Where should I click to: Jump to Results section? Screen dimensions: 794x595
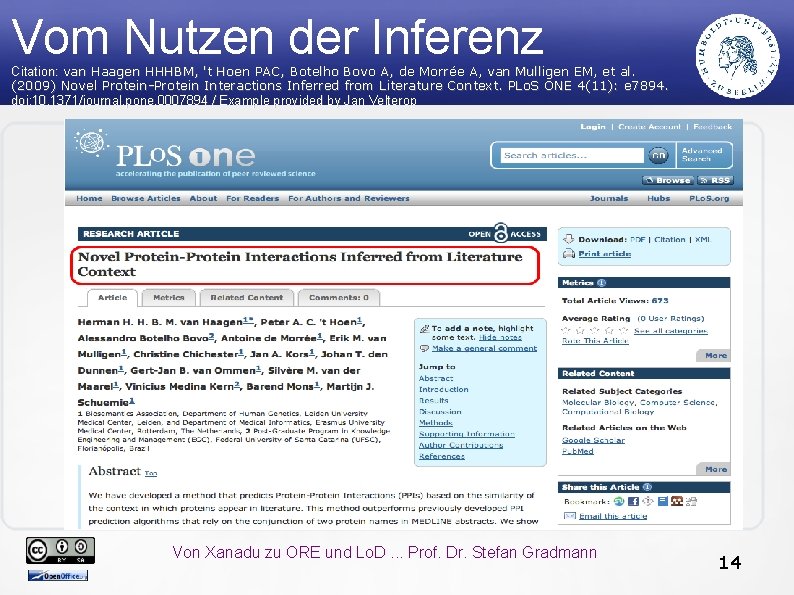(433, 401)
